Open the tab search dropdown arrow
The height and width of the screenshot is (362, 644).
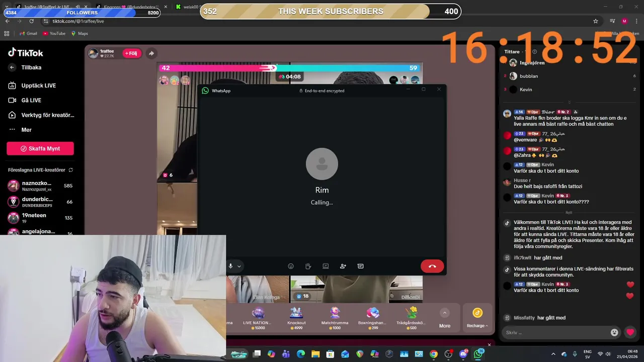[x=7, y=7]
